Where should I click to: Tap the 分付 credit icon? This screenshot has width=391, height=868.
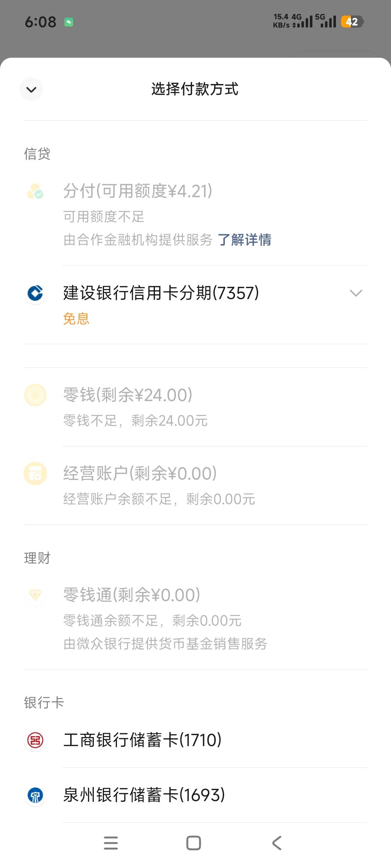35,191
